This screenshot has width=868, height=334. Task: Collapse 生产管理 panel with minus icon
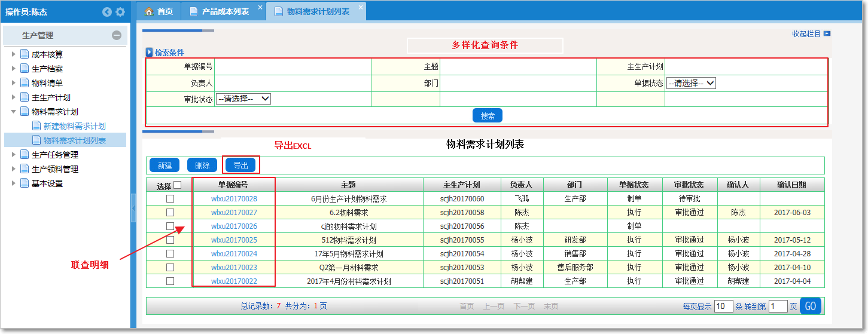pos(117,36)
